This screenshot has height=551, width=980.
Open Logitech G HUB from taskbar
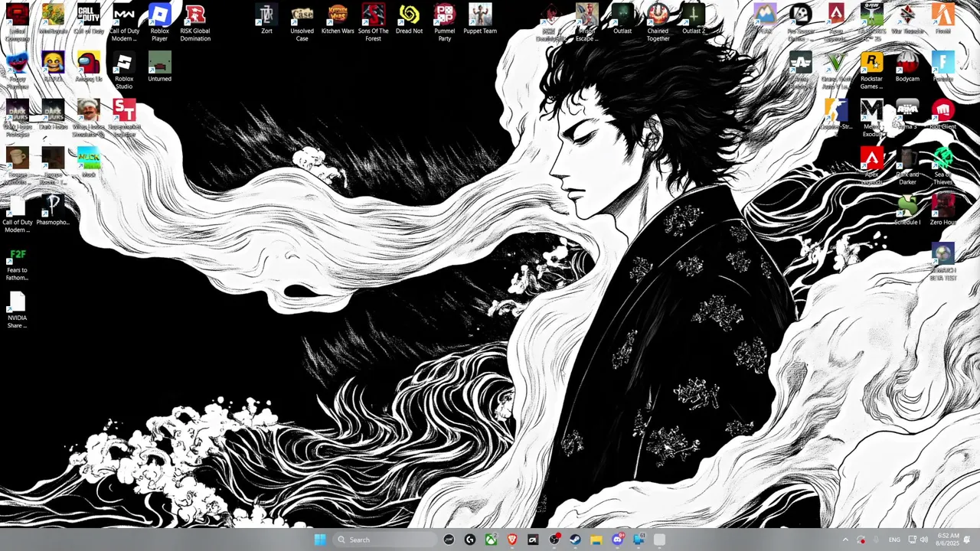tap(470, 540)
